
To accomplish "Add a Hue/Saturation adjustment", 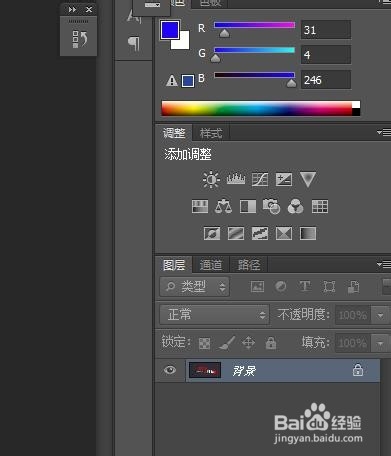I will click(200, 207).
